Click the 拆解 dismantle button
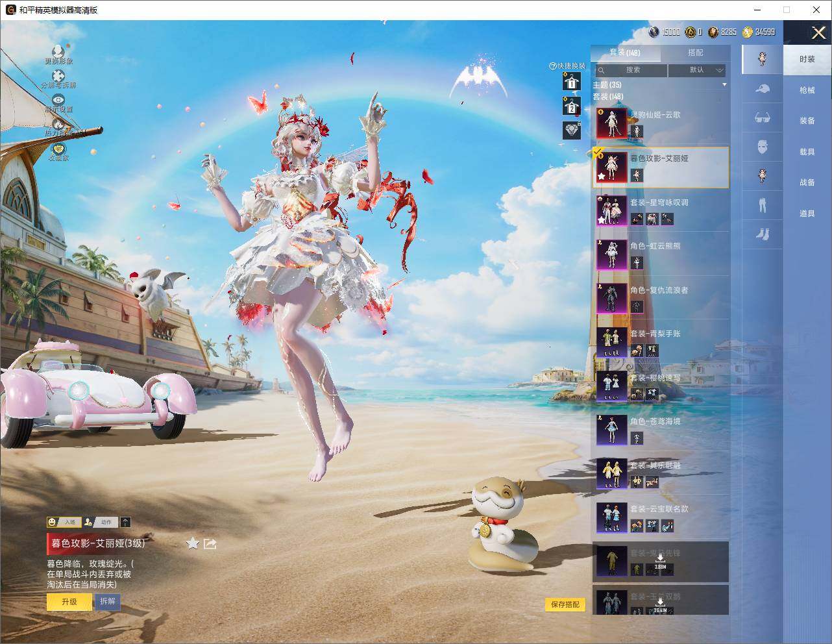 click(x=108, y=602)
